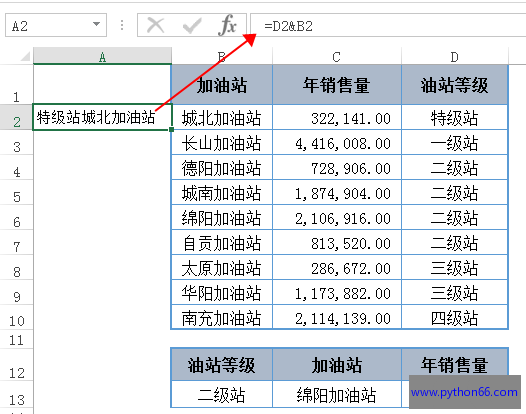This screenshot has width=526, height=414.
Task: Select row 3 header
Action: click(x=16, y=142)
